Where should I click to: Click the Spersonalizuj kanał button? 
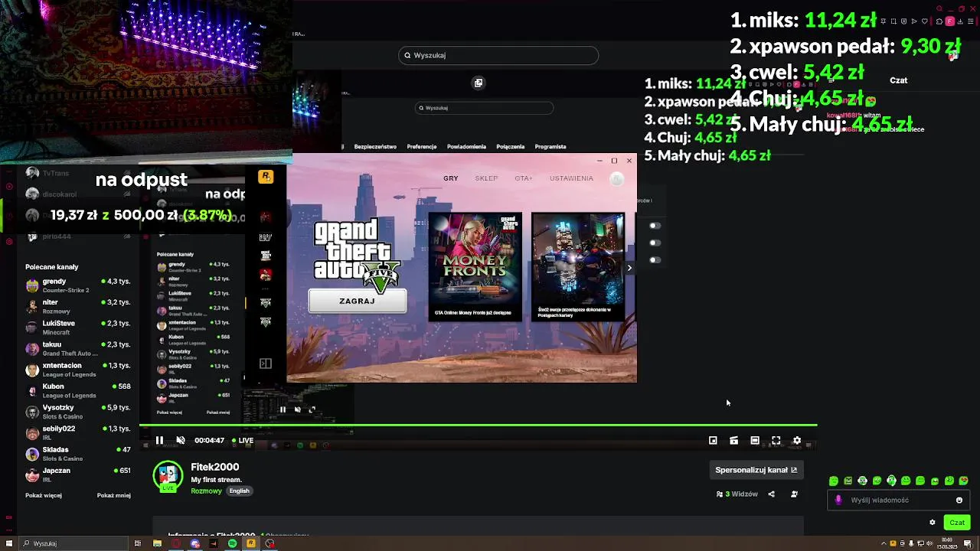[756, 470]
